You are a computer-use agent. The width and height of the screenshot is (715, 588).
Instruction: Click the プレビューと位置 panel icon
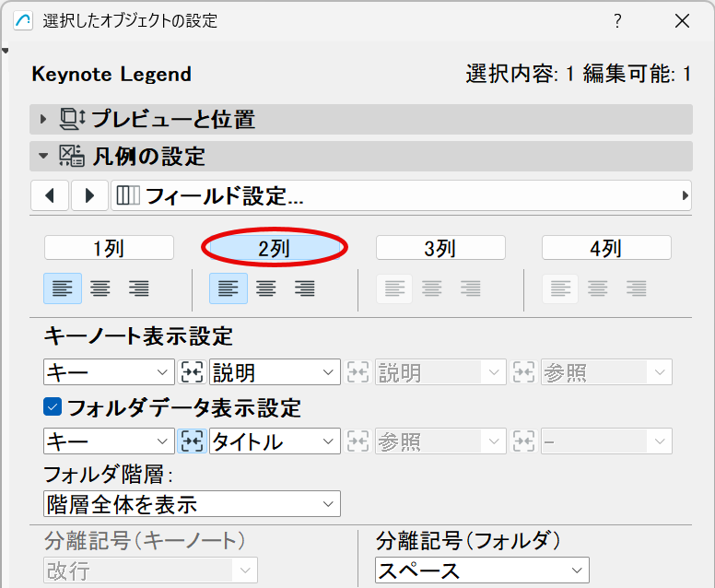[x=72, y=119]
